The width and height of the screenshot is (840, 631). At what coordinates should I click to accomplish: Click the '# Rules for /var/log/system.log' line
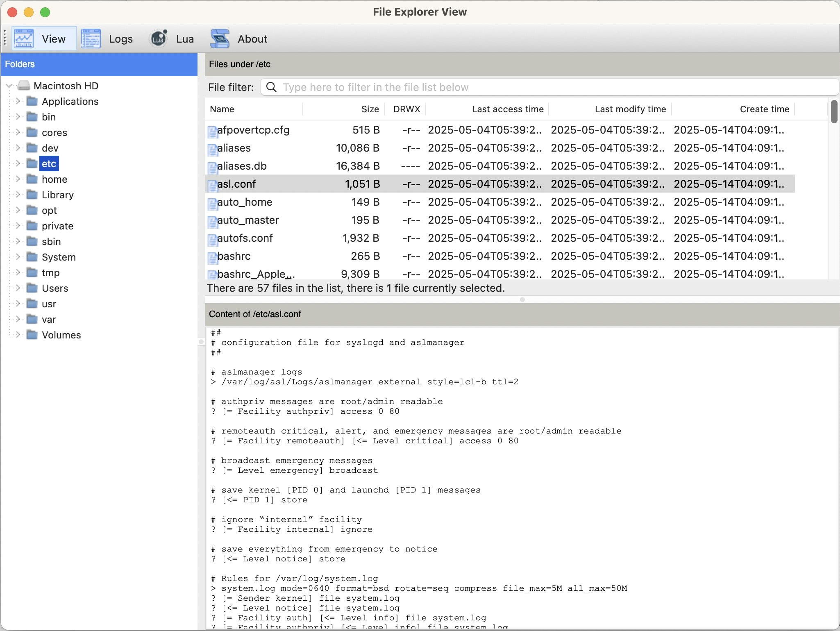pos(295,579)
